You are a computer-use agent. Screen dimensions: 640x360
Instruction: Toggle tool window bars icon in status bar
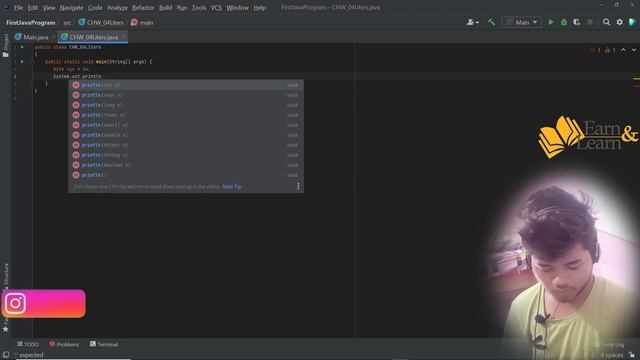(x=6, y=355)
